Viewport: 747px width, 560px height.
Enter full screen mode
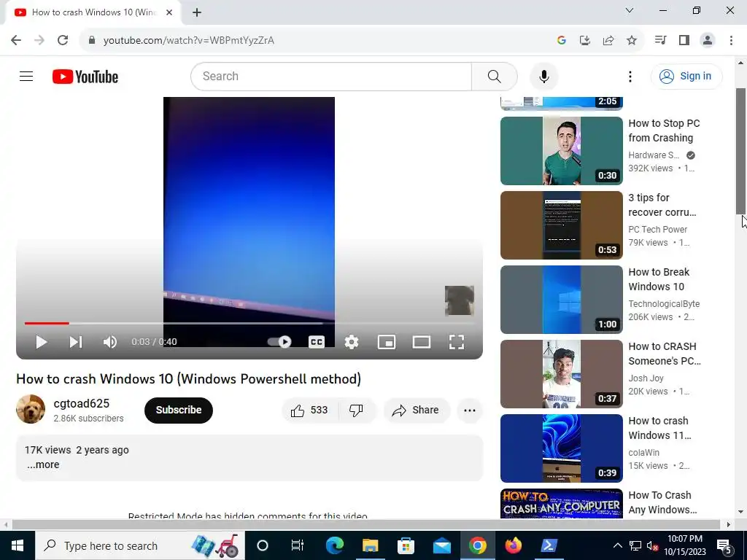[457, 342]
